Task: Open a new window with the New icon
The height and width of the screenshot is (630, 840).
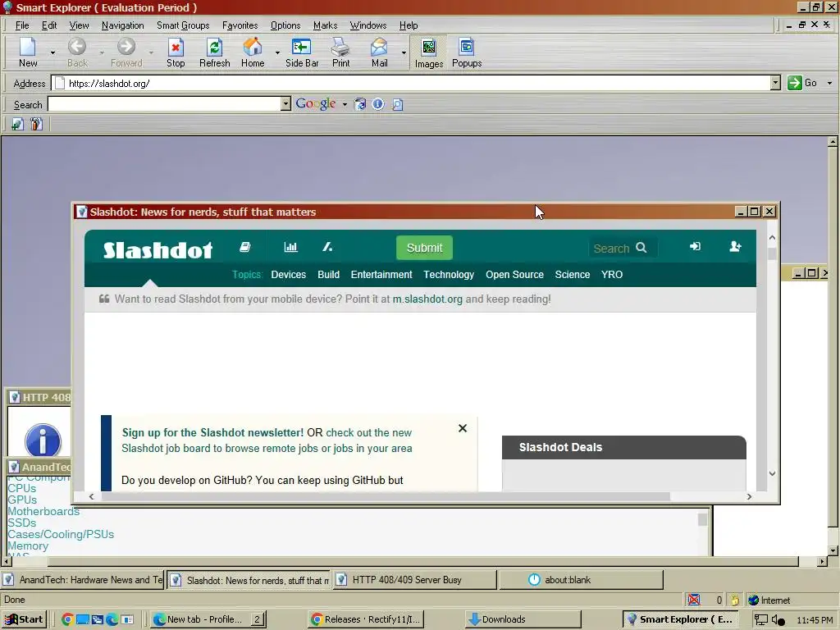Action: (x=28, y=52)
